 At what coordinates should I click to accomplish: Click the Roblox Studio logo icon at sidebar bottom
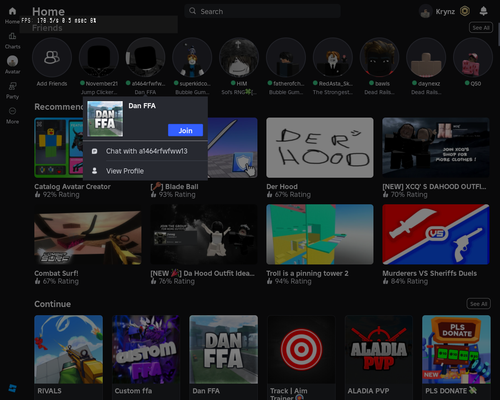click(12, 388)
